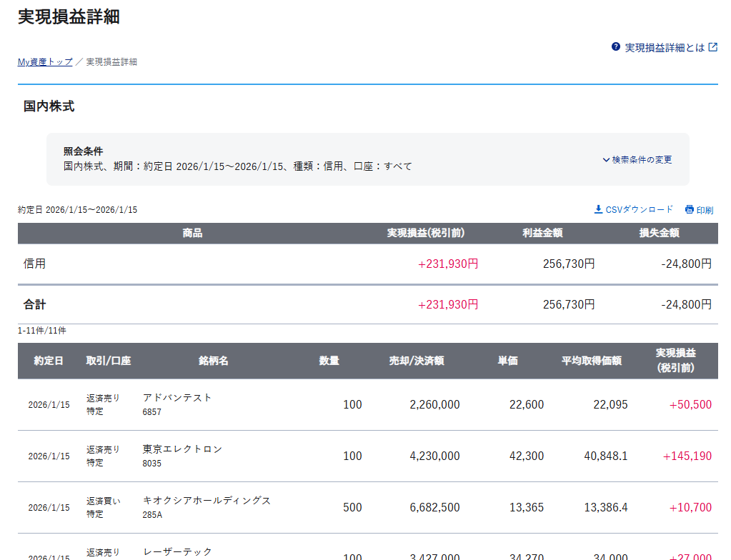Select the 東京エレクトロン stock row
The image size is (731, 560).
pos(182,449)
